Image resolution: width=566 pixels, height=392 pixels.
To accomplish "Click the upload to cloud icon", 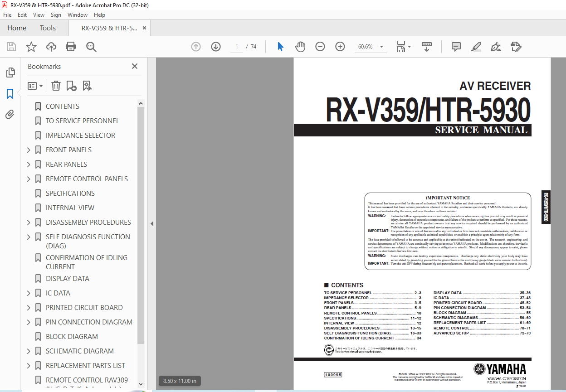I will (51, 47).
